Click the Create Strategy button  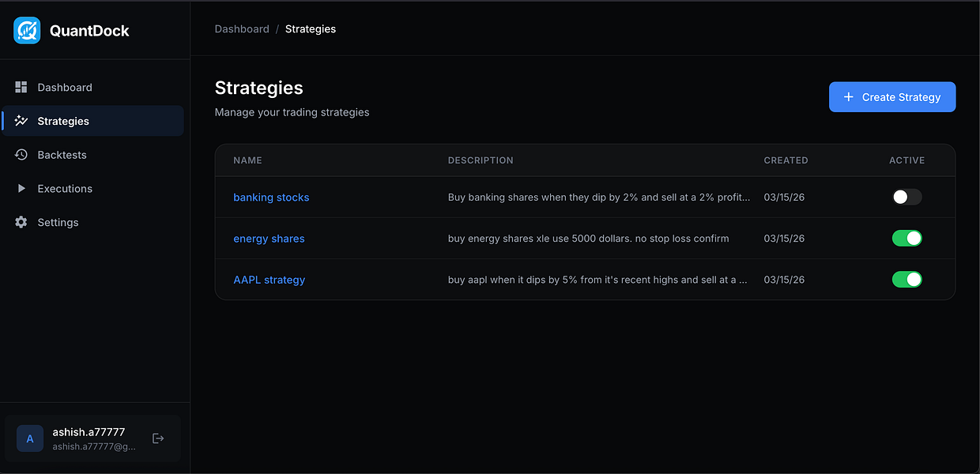pos(892,97)
